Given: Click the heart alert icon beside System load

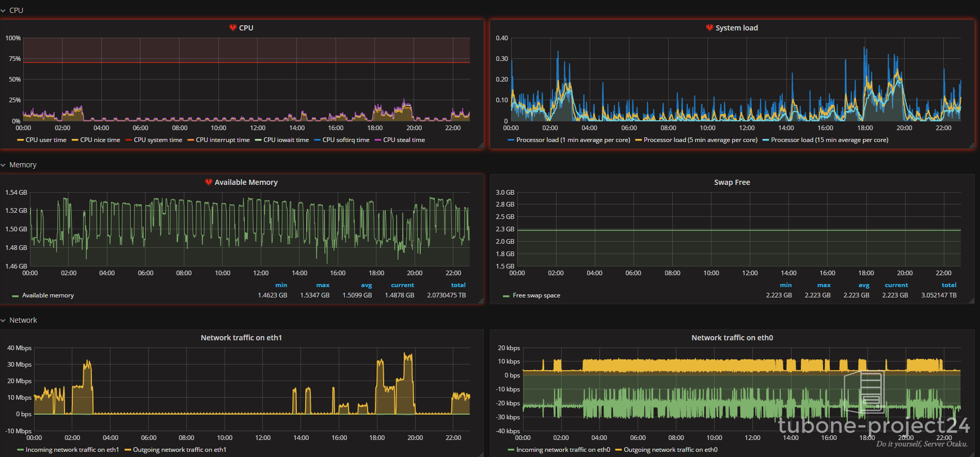Looking at the screenshot, I should click(709, 28).
